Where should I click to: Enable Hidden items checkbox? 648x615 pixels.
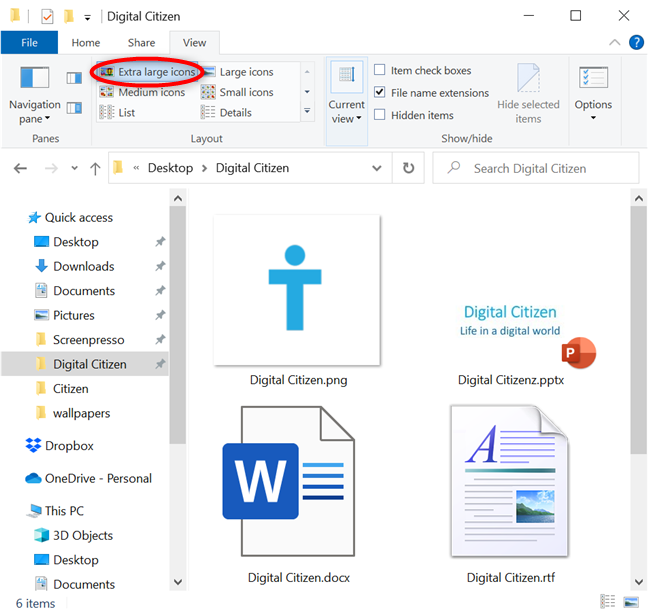(x=379, y=114)
